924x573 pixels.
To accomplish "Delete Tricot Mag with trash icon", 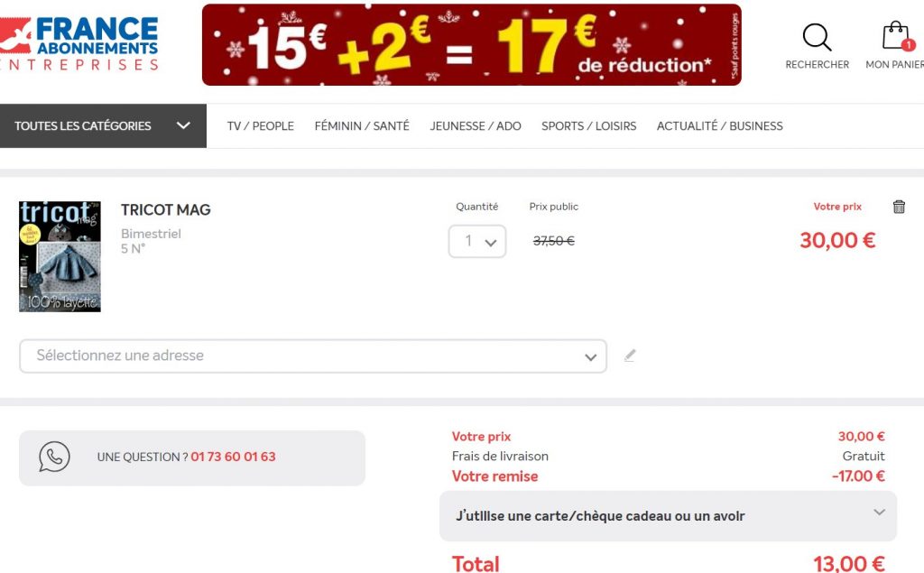I will click(x=899, y=207).
